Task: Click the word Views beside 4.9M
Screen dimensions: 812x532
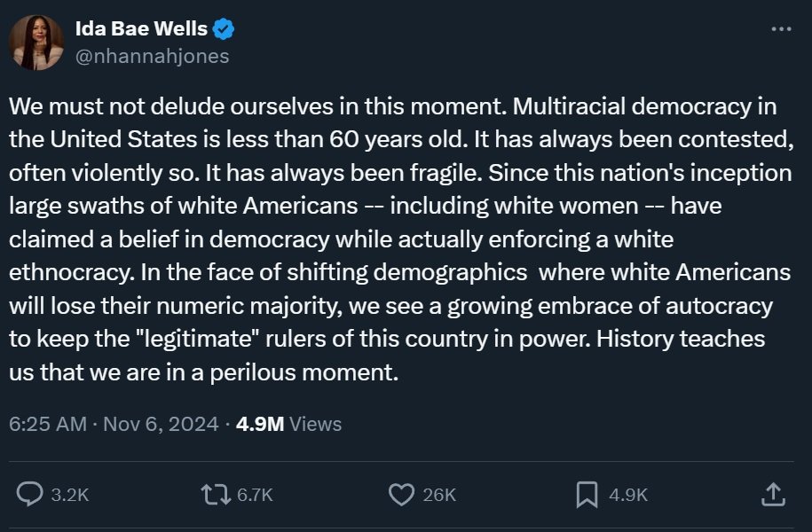Action: coord(316,424)
